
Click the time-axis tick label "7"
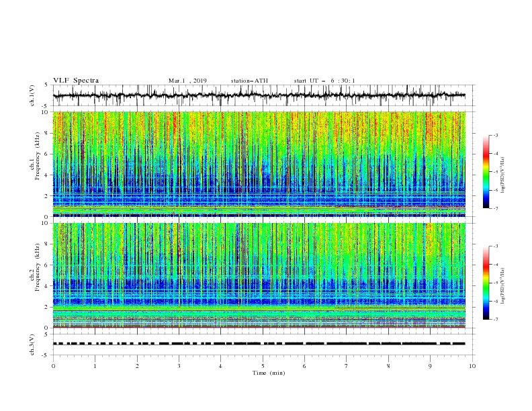point(347,366)
